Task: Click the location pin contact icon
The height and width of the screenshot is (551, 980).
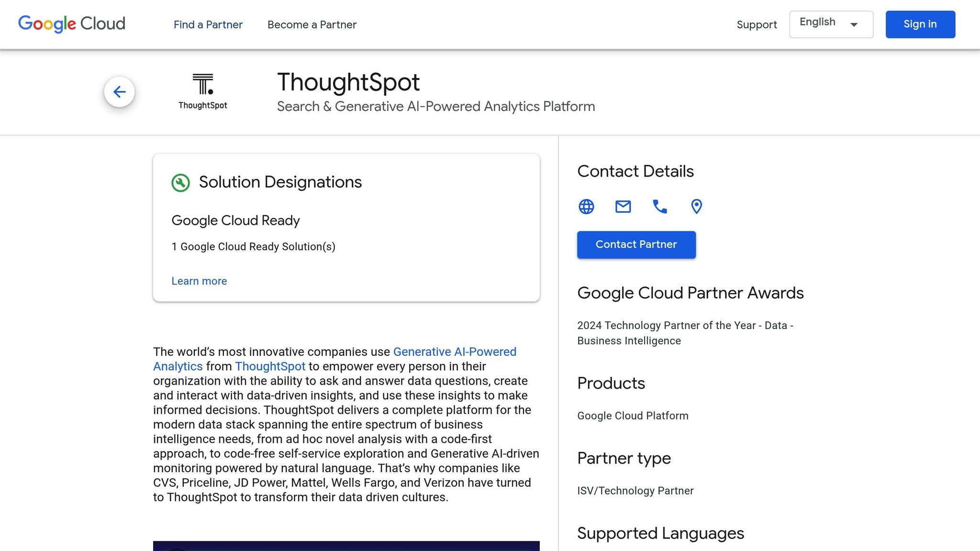Action: point(696,207)
